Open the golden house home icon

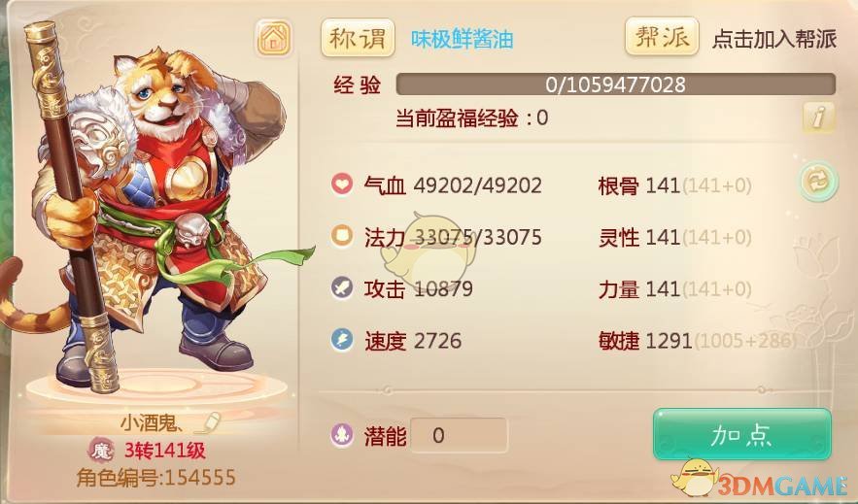(274, 38)
